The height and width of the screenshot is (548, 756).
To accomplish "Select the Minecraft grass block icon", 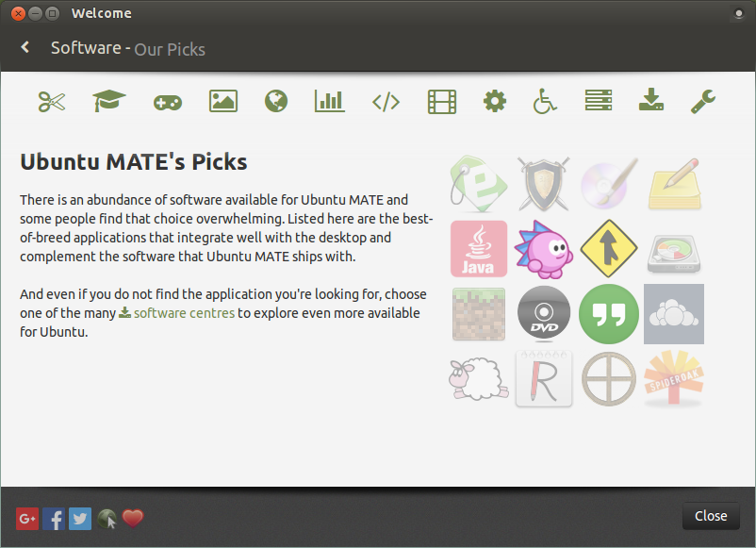I will (x=479, y=314).
